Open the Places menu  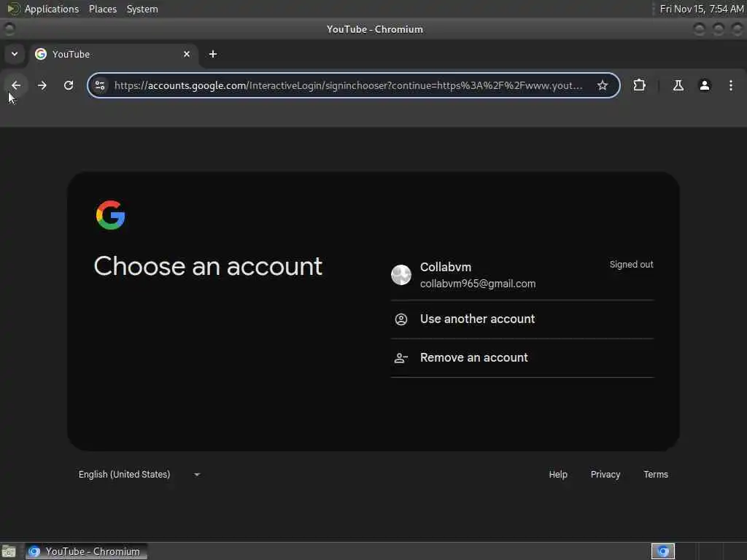102,9
